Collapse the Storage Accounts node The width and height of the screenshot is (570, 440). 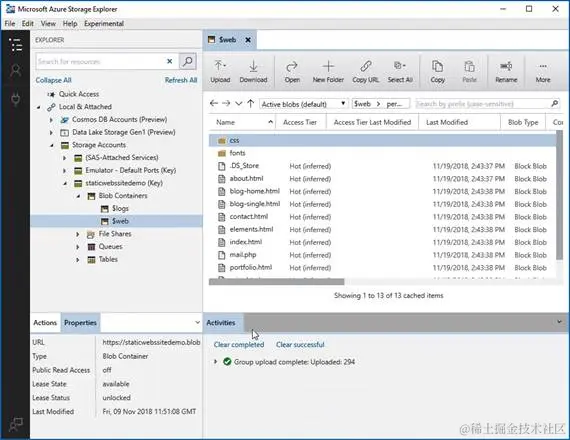point(52,145)
